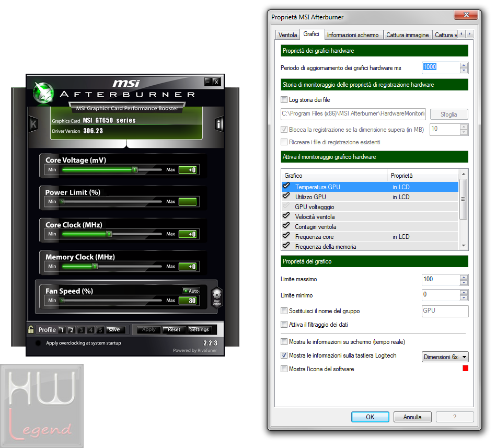The height and width of the screenshot is (448, 496).
Task: Close the Proprietà MSI Afterburner dialog
Action: pos(466,15)
